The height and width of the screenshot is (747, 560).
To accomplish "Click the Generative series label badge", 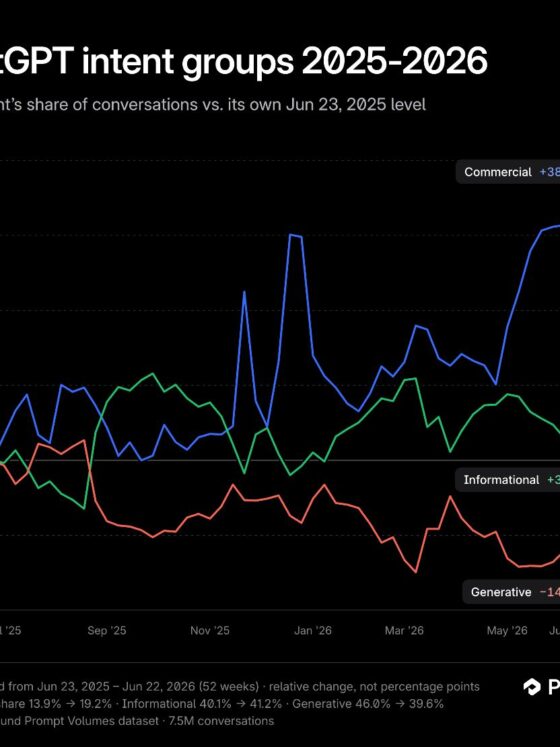I will (511, 592).
